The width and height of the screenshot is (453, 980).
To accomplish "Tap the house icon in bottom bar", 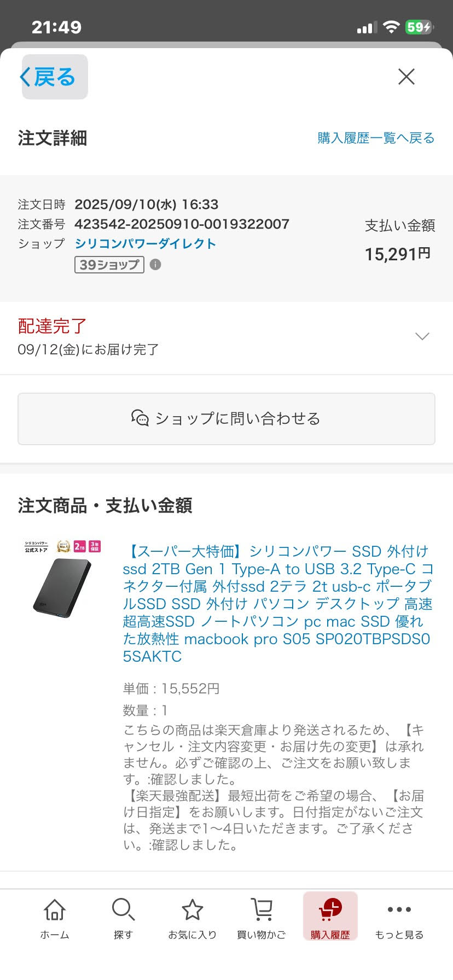I will [x=55, y=910].
